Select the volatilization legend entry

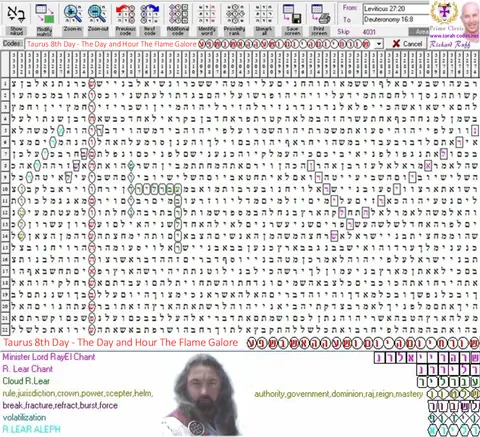(24, 418)
